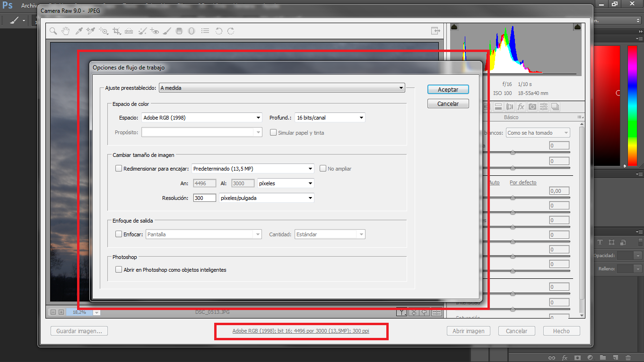The height and width of the screenshot is (362, 644).
Task: Open Photoshop color panel flyout menu
Action: pos(640,38)
